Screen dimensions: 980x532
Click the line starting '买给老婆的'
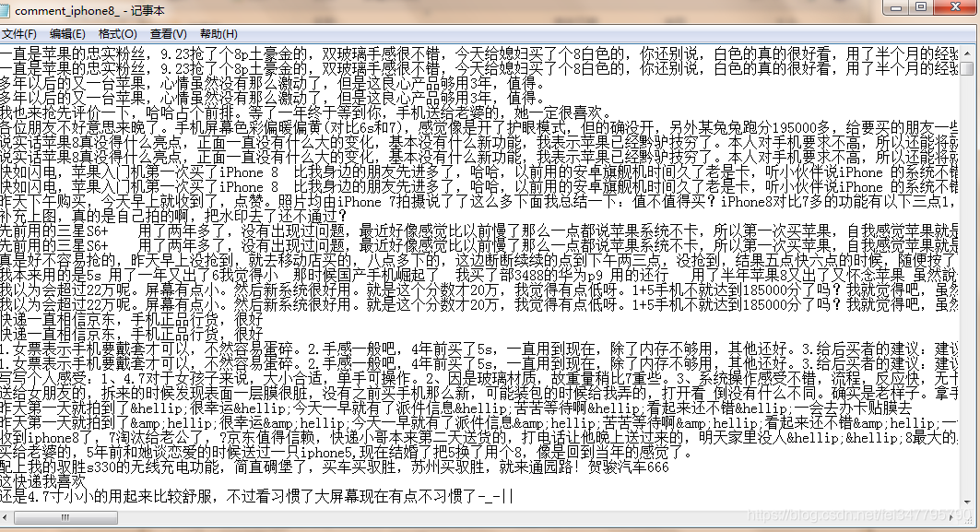click(x=347, y=452)
